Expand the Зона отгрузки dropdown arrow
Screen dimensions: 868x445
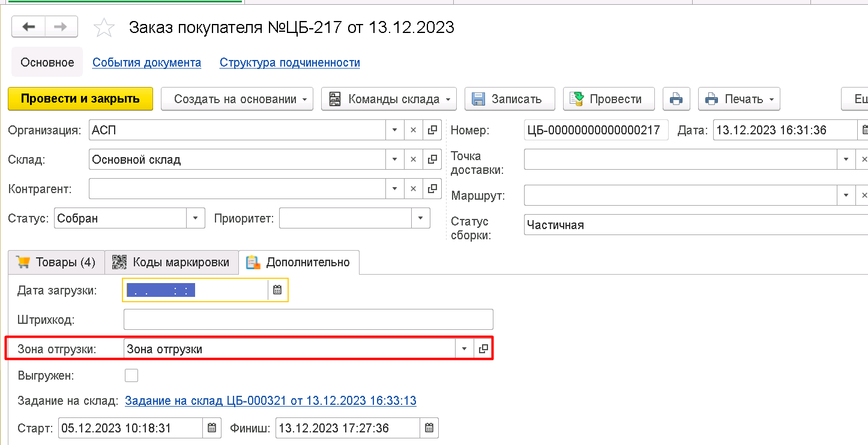coord(465,349)
